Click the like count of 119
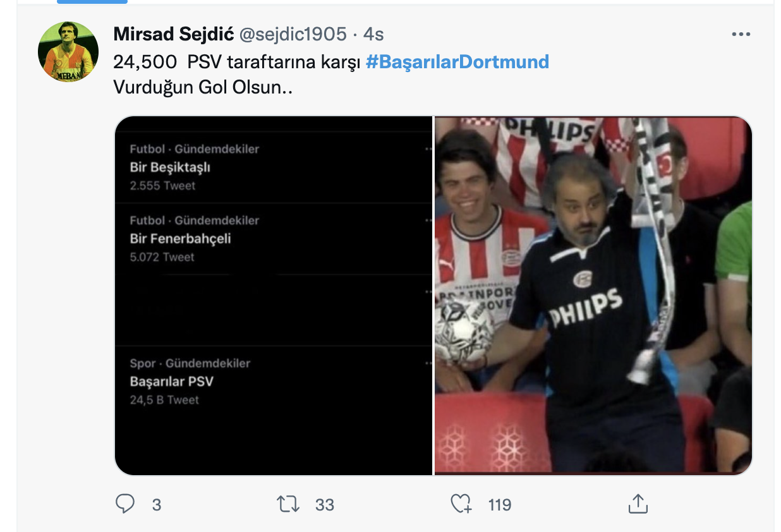The image size is (781, 532). (499, 505)
